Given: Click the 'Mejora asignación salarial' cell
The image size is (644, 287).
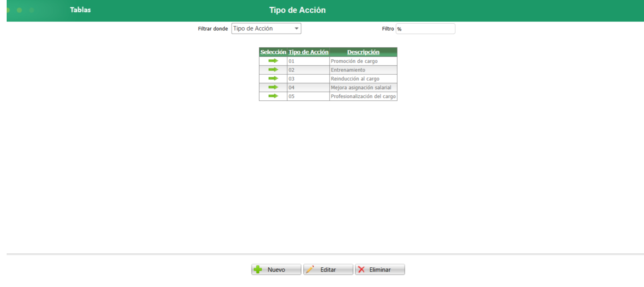Looking at the screenshot, I should pyautogui.click(x=363, y=88).
